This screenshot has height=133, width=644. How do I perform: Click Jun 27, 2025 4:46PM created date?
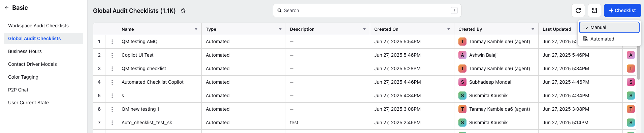[x=397, y=82]
